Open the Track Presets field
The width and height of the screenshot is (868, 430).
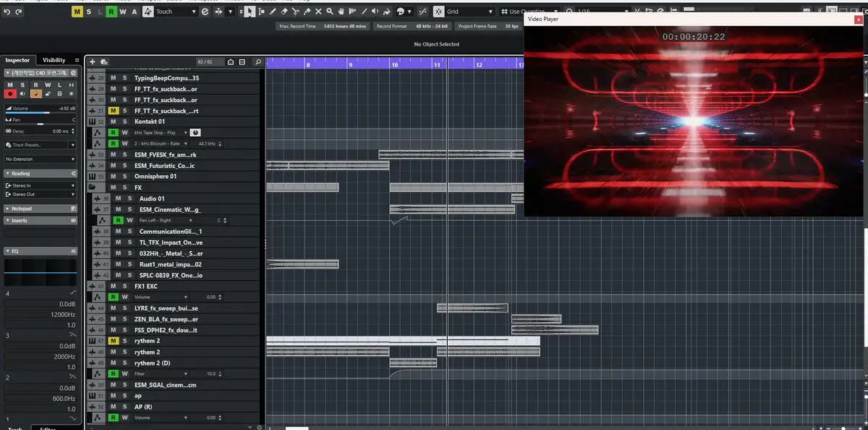point(40,145)
